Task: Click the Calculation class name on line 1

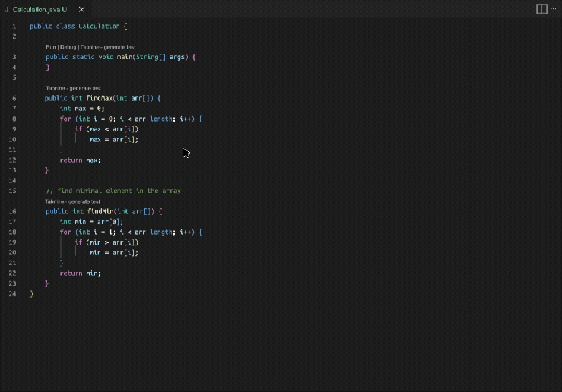Action: coord(99,26)
